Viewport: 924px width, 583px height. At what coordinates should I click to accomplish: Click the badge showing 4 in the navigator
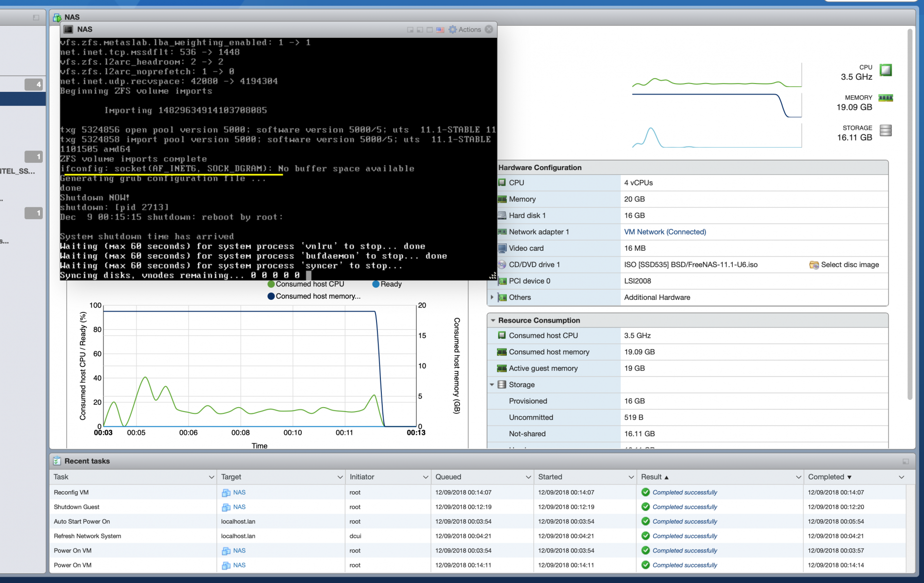click(x=34, y=85)
